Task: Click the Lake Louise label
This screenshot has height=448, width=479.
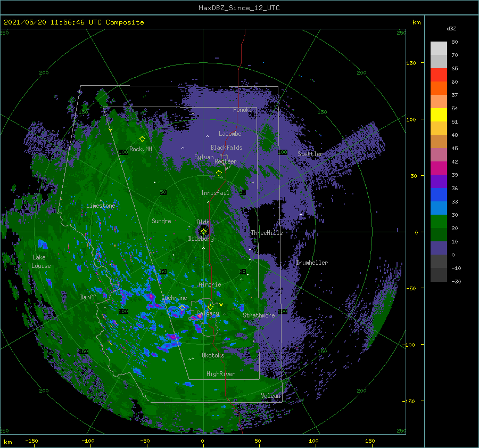Action: point(41,262)
